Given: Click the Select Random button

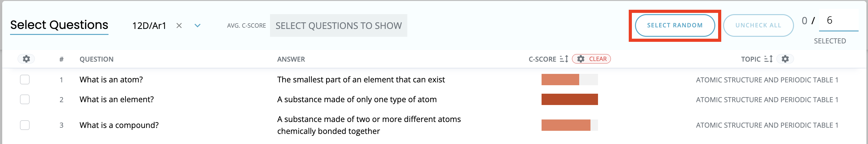Looking at the screenshot, I should [675, 25].
